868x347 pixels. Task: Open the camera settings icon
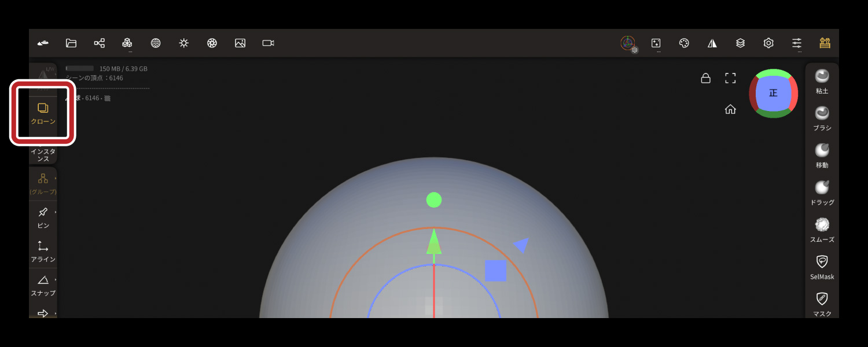coord(268,43)
